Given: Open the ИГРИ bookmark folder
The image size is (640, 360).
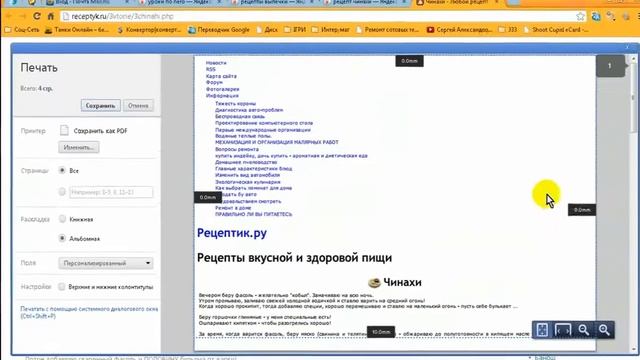Looking at the screenshot, I should pos(295,30).
